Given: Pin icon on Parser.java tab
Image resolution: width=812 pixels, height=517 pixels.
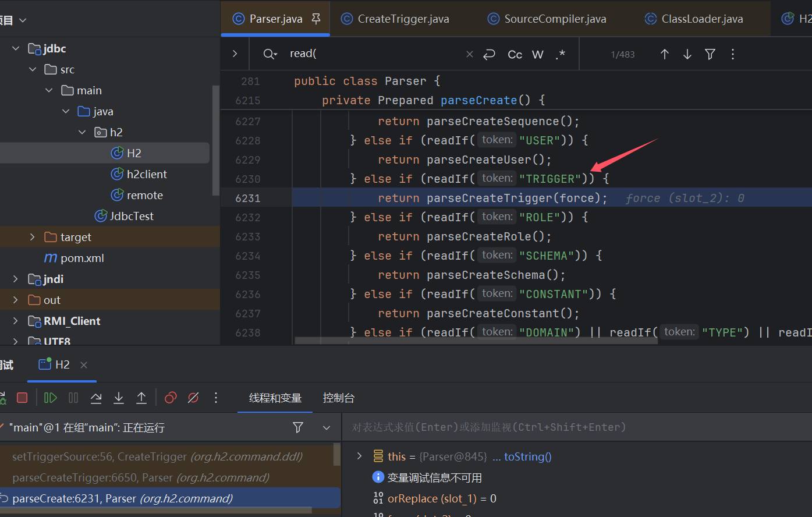Looking at the screenshot, I should click(316, 19).
